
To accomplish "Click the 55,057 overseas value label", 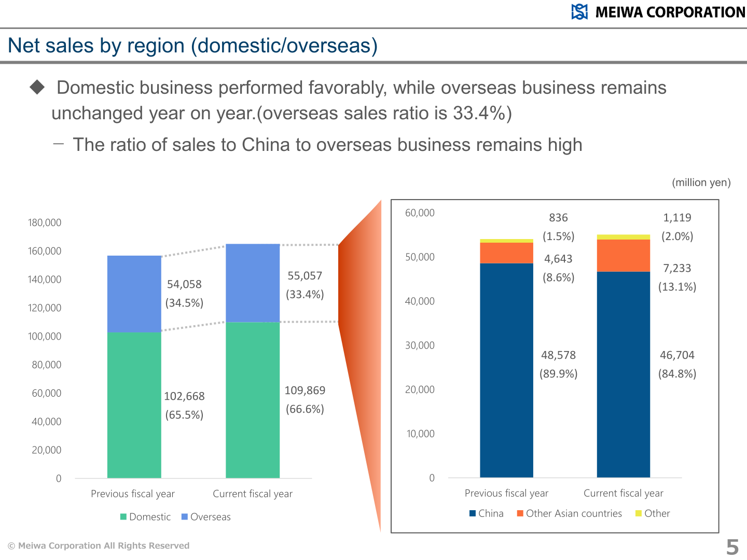I will [305, 276].
